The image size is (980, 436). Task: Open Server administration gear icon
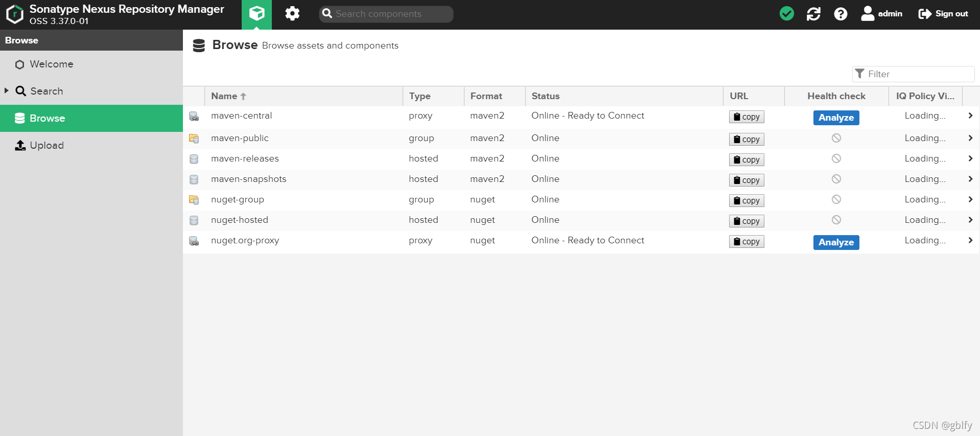point(292,14)
